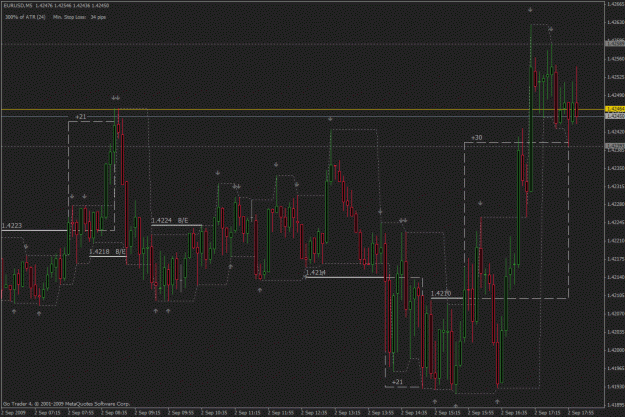
Task: Click the +30 profit label
Action: click(x=477, y=138)
